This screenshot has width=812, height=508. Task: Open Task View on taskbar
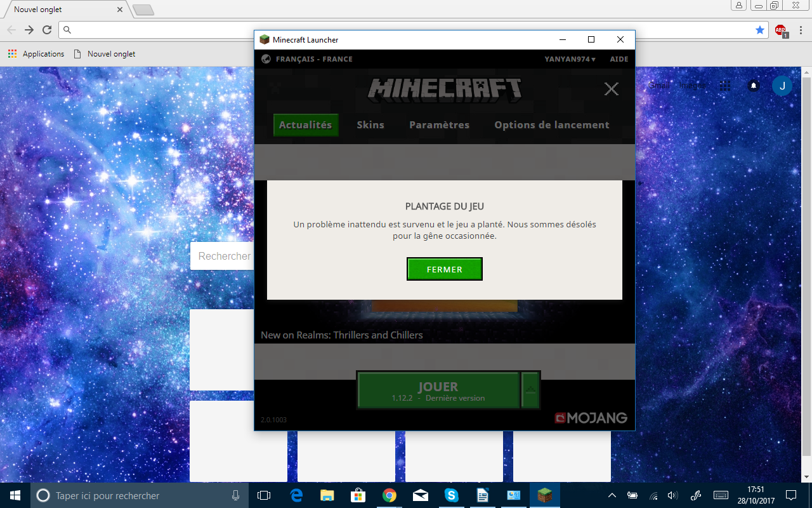(264, 495)
